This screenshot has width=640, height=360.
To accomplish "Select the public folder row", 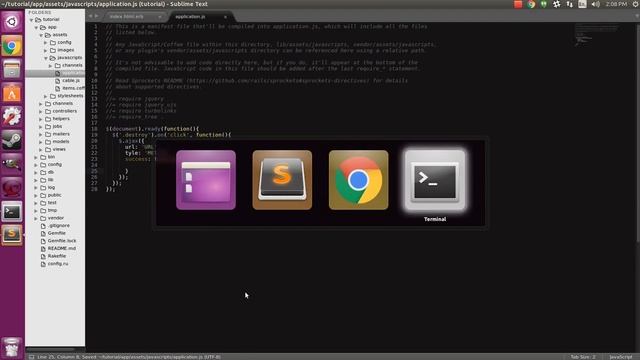I will pyautogui.click(x=55, y=195).
